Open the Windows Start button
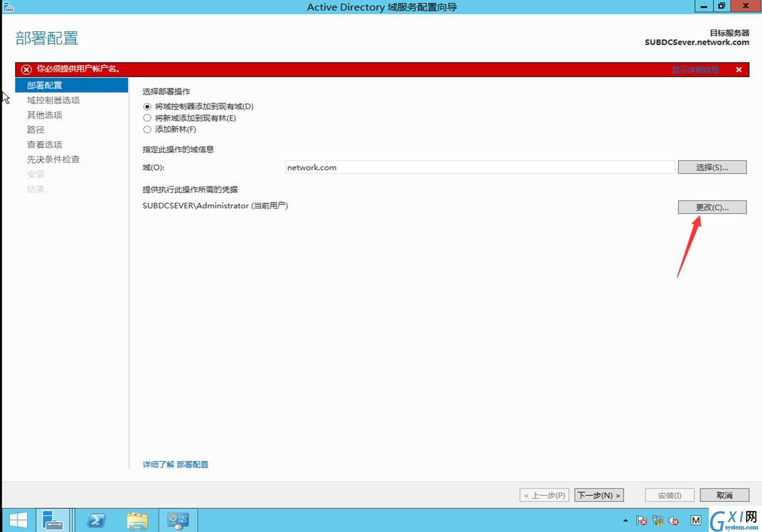Image resolution: width=762 pixels, height=532 pixels. click(18, 521)
